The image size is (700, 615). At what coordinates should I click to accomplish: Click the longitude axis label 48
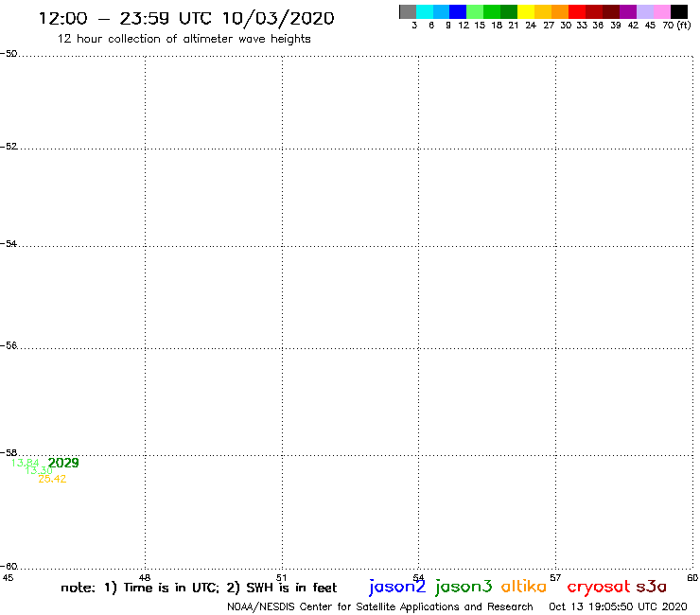[x=145, y=577]
